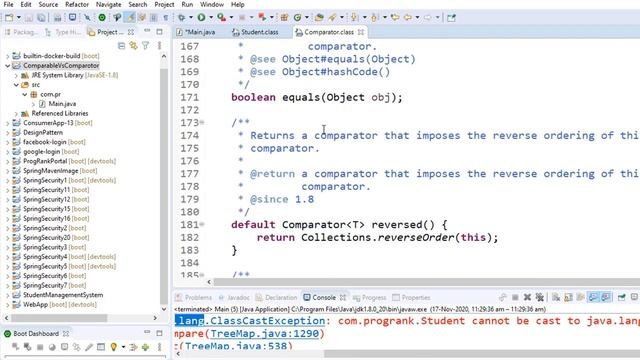The width and height of the screenshot is (640, 360).
Task: Collapse the reversed method fold at line 181
Action: pos(202,224)
